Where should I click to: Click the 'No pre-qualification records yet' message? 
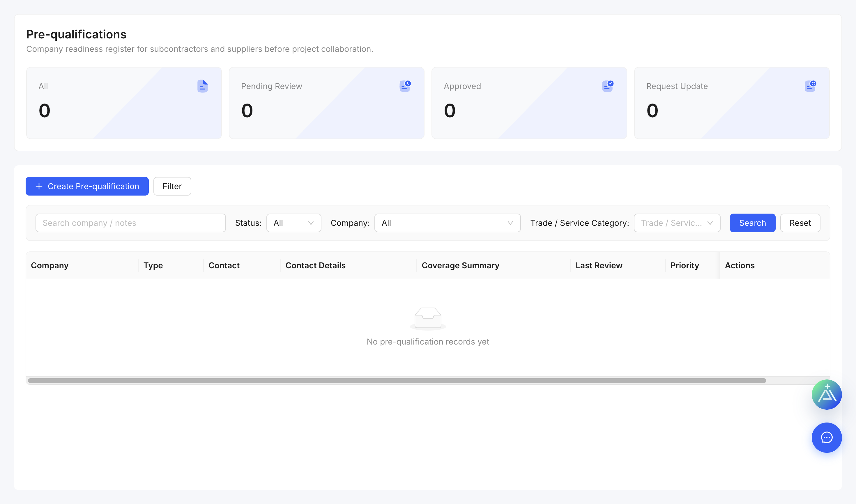[x=428, y=342]
